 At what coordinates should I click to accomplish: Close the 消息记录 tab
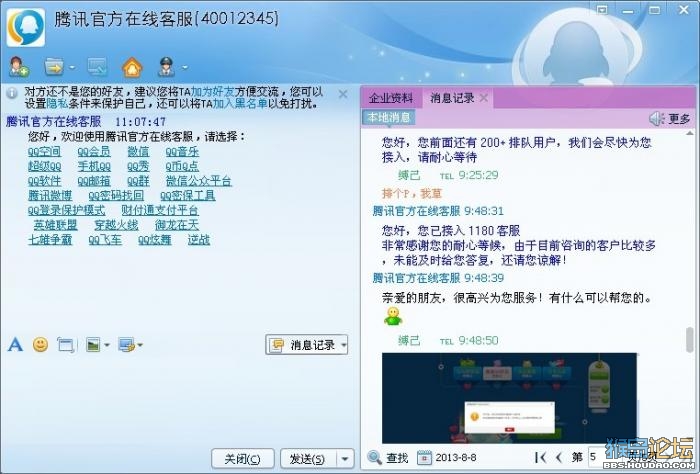[484, 98]
